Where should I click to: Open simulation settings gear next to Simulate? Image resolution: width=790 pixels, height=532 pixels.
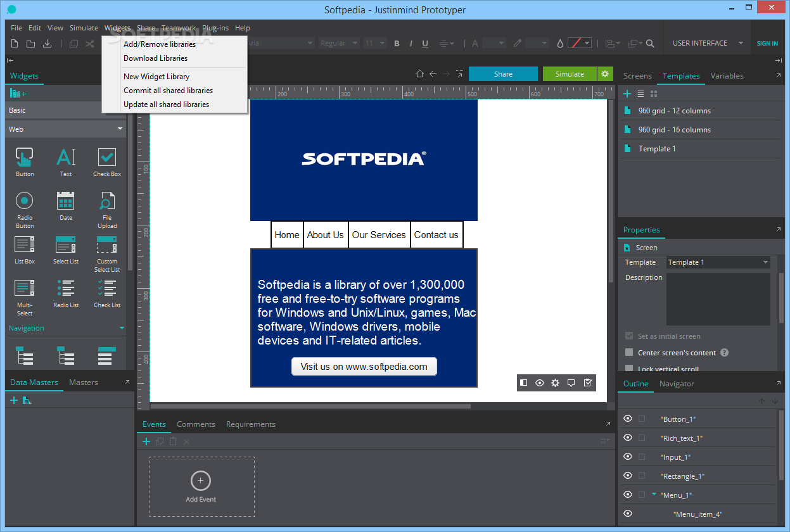tap(605, 74)
